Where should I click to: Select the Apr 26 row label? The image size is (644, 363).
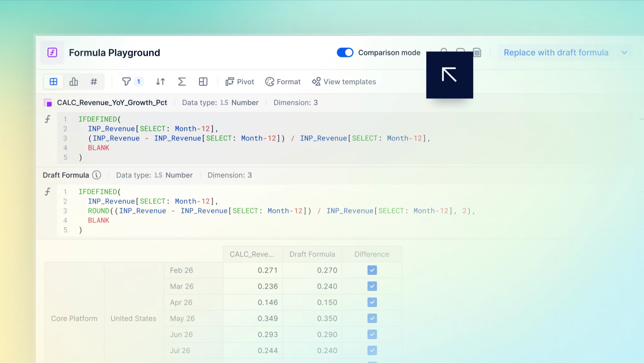click(193, 302)
